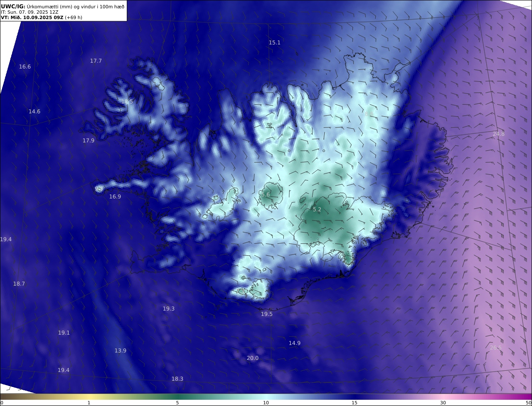
Task: Click the 14.9 value label
Action: click(x=295, y=343)
